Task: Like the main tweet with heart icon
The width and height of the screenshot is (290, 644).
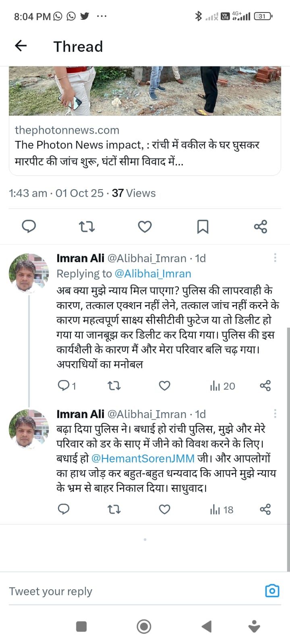Action: click(x=145, y=227)
